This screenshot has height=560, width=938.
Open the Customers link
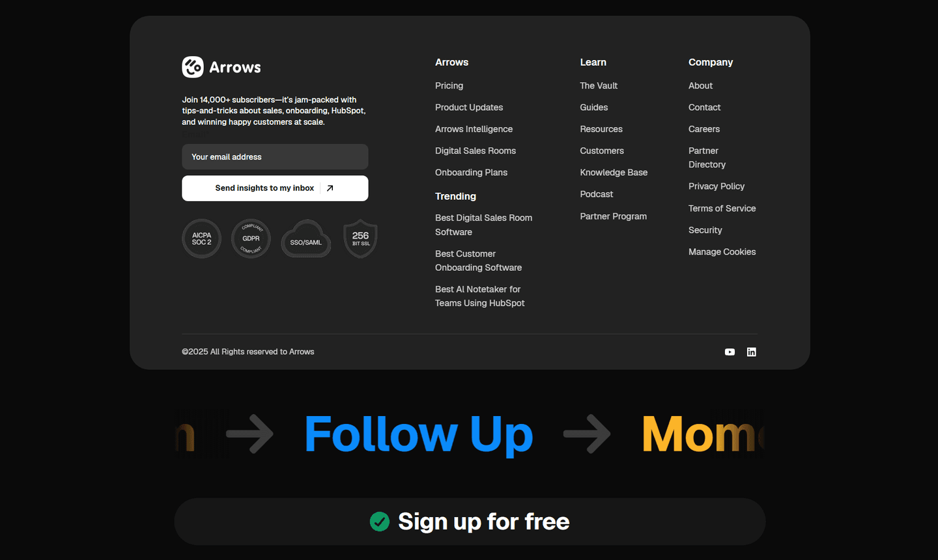(602, 150)
